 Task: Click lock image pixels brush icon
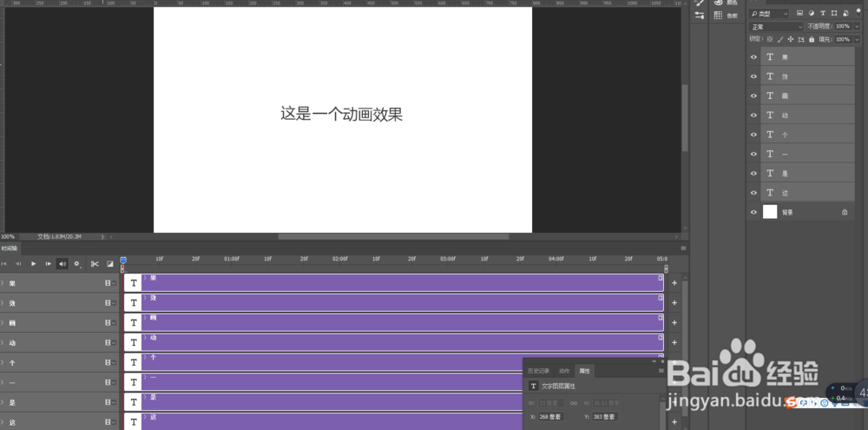pyautogui.click(x=780, y=39)
